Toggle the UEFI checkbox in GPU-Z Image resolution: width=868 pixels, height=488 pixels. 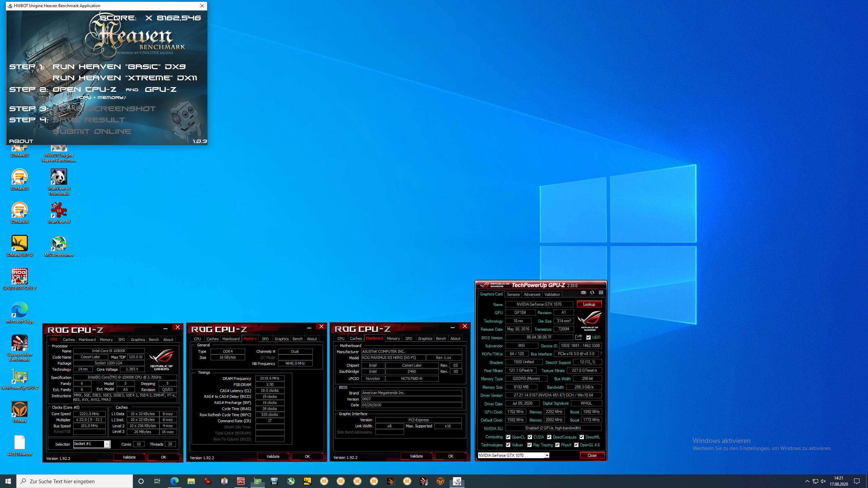click(588, 338)
